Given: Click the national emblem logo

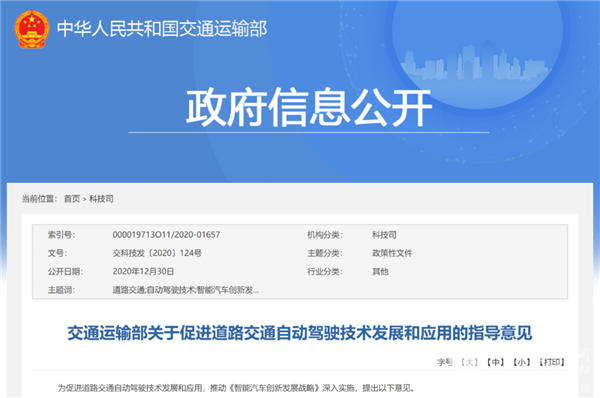Looking at the screenshot, I should pyautogui.click(x=32, y=29).
